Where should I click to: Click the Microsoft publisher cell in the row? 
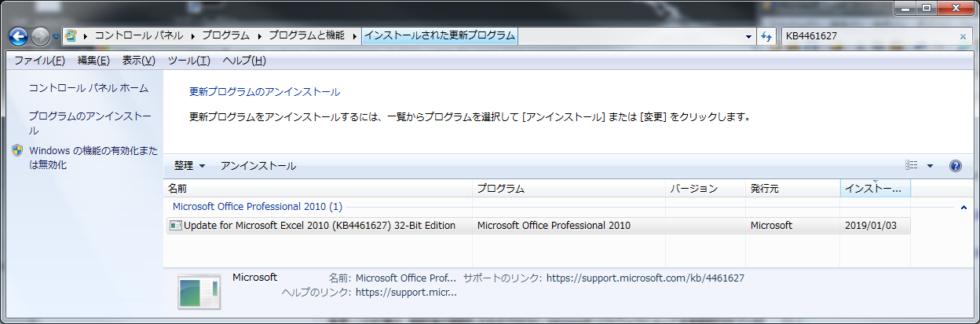click(x=771, y=226)
